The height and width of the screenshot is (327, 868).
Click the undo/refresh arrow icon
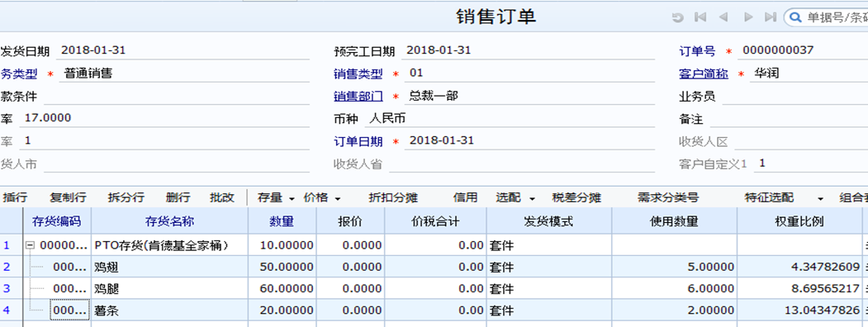677,17
